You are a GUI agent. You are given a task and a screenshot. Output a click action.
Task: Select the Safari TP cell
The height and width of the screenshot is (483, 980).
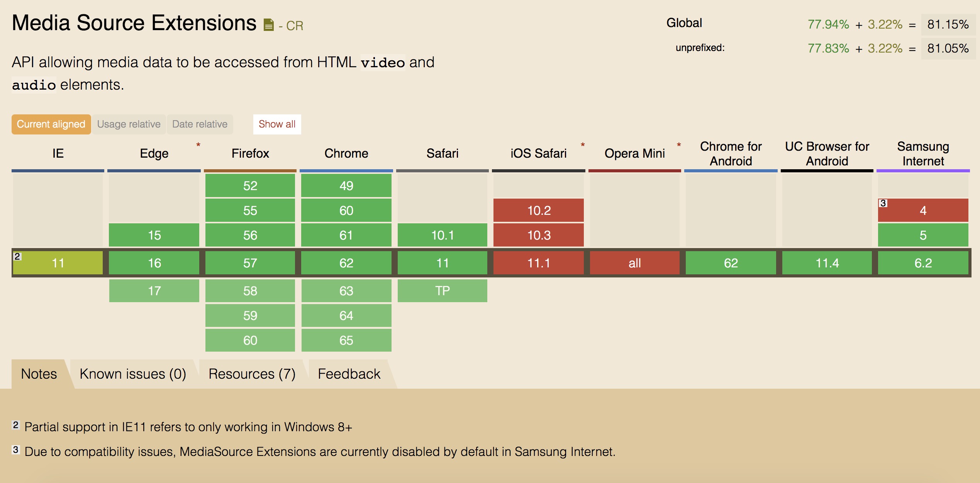coord(443,291)
